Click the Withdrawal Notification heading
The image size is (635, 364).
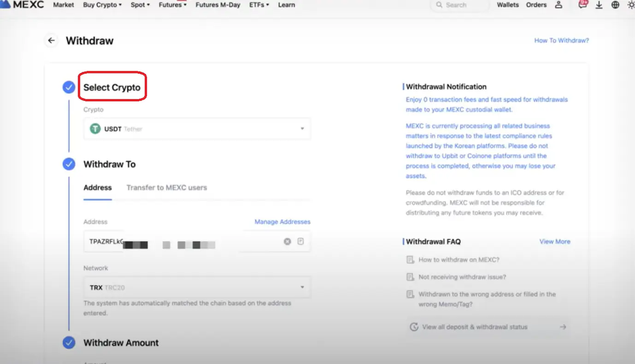(x=446, y=87)
